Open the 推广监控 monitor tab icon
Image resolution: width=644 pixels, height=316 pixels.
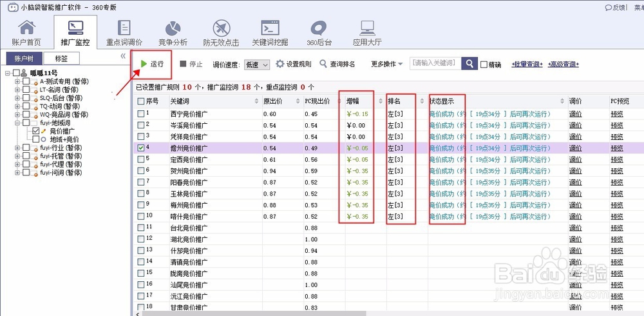click(x=75, y=28)
